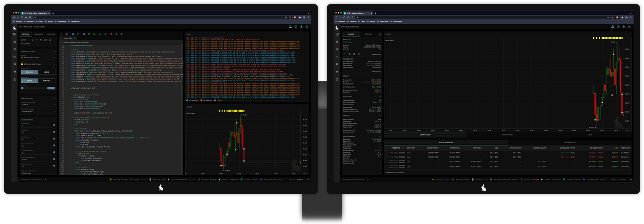This screenshot has height=224, width=644.
Task: Open the Profit Chart tab in Backtest History
Action: [508, 135]
